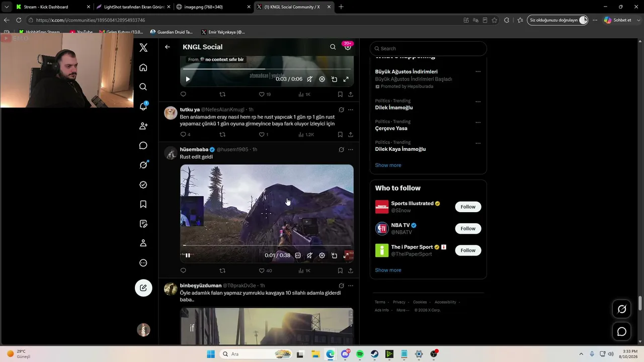The height and width of the screenshot is (362, 644).
Task: Open floating Messages chat button
Action: coord(622,331)
